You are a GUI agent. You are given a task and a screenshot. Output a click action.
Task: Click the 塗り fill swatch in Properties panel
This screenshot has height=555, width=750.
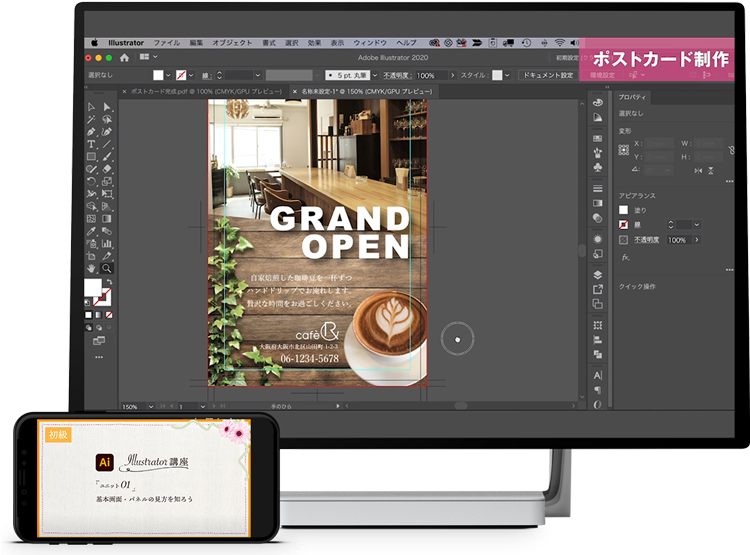[x=624, y=210]
